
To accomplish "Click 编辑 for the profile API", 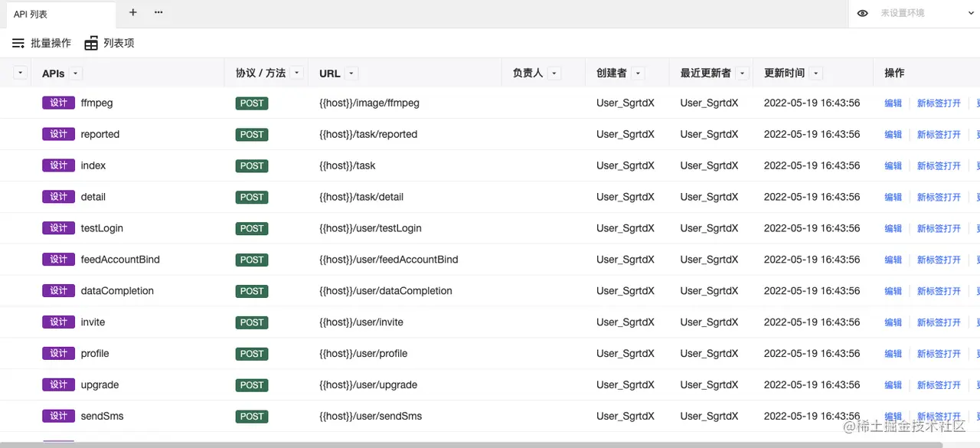I will (893, 354).
